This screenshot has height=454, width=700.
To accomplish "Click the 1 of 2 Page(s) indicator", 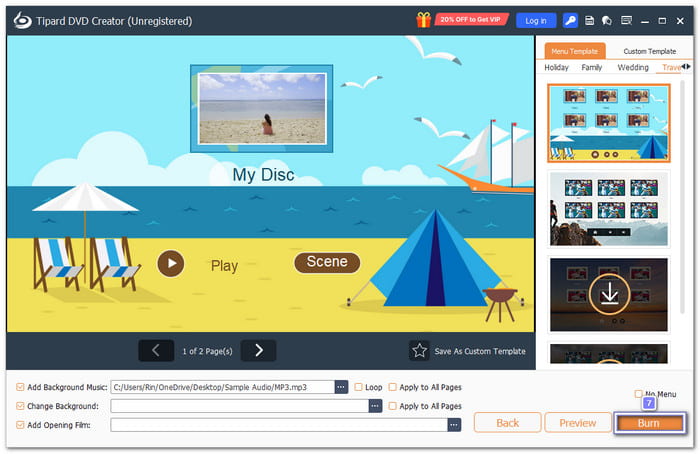I will click(208, 351).
